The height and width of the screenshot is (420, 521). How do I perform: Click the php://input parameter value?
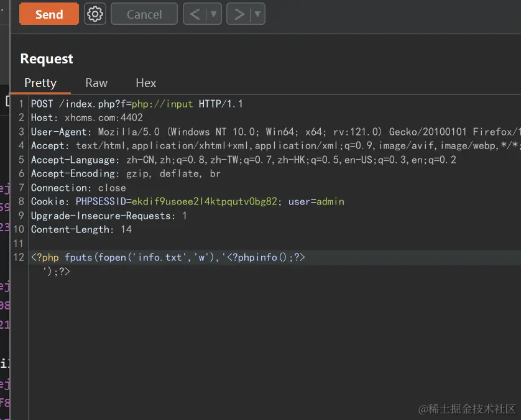pos(162,104)
